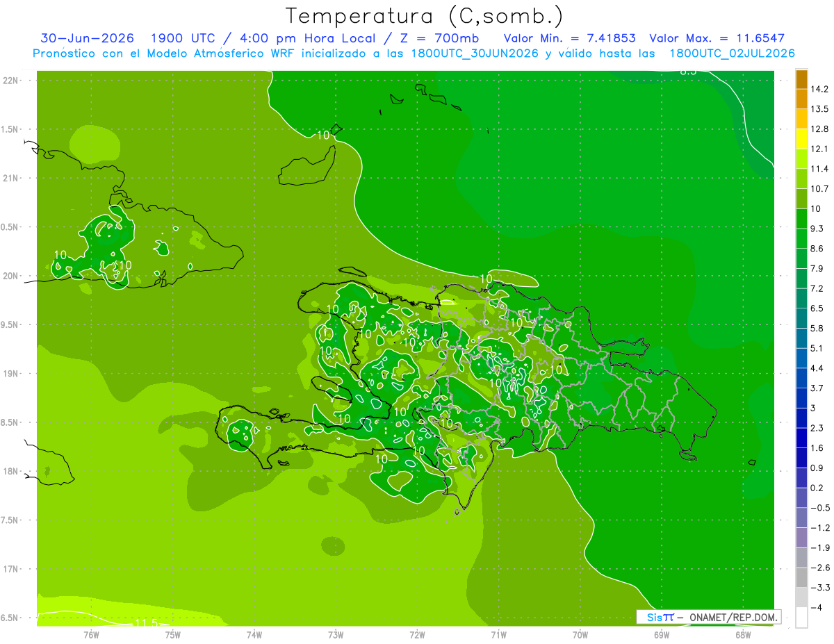Click the '71W' longitude tick label
Viewport: 834px width, 644px height.
[498, 634]
